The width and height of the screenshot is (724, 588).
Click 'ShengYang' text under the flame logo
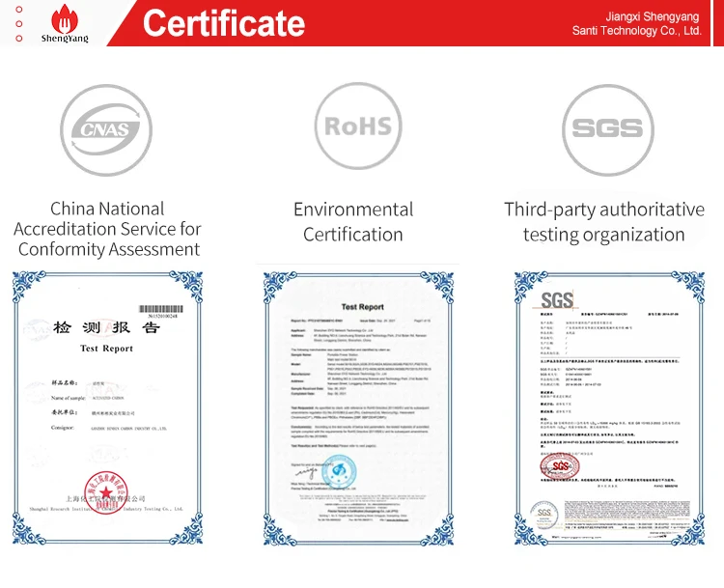pyautogui.click(x=65, y=39)
